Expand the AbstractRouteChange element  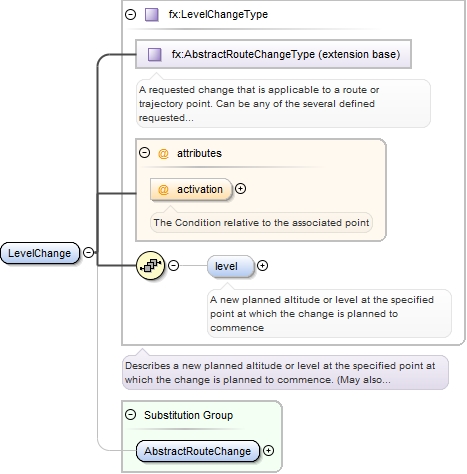click(268, 451)
